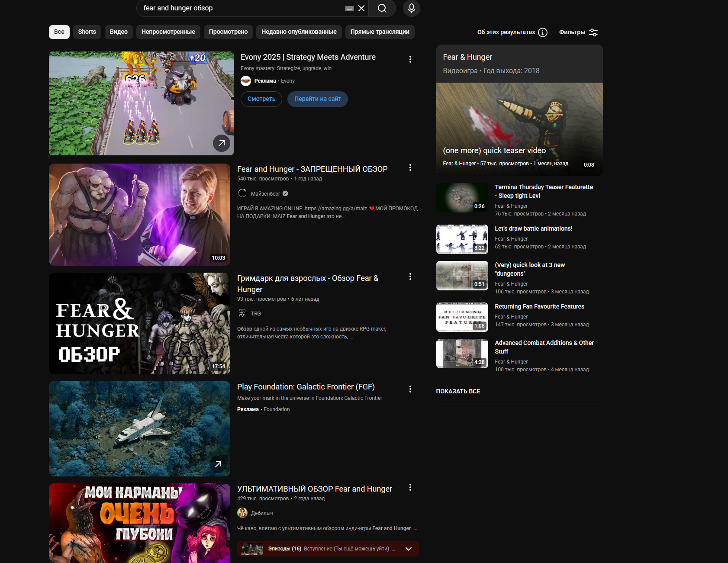Open the 'Фильтры' button label

[x=572, y=32]
